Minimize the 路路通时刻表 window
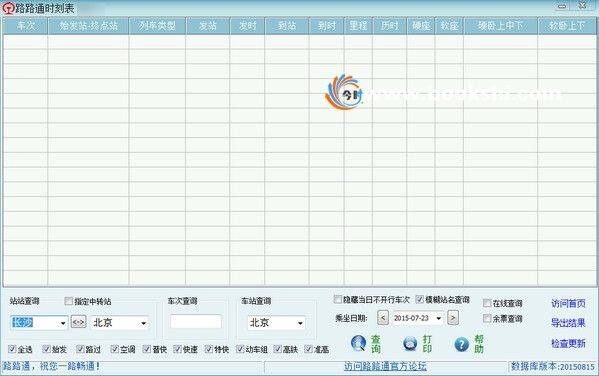Viewport: 599px width, 376px height. coord(562,6)
